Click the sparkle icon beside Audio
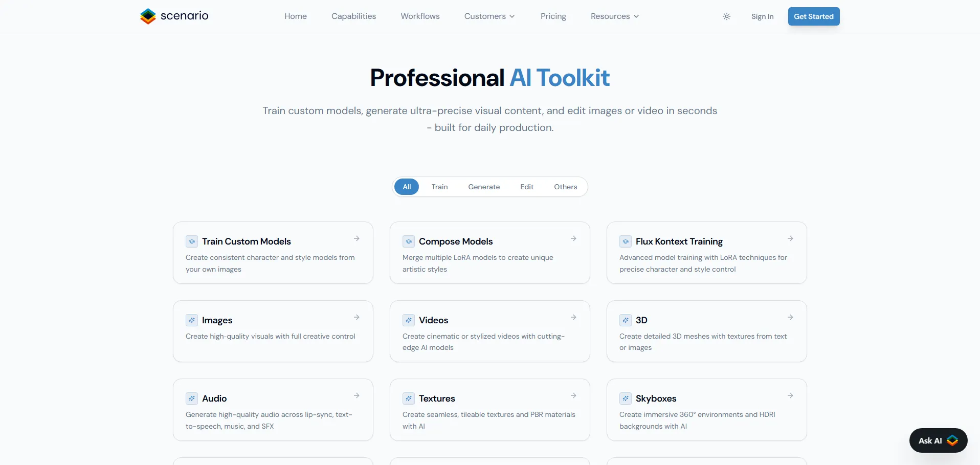 pos(192,398)
